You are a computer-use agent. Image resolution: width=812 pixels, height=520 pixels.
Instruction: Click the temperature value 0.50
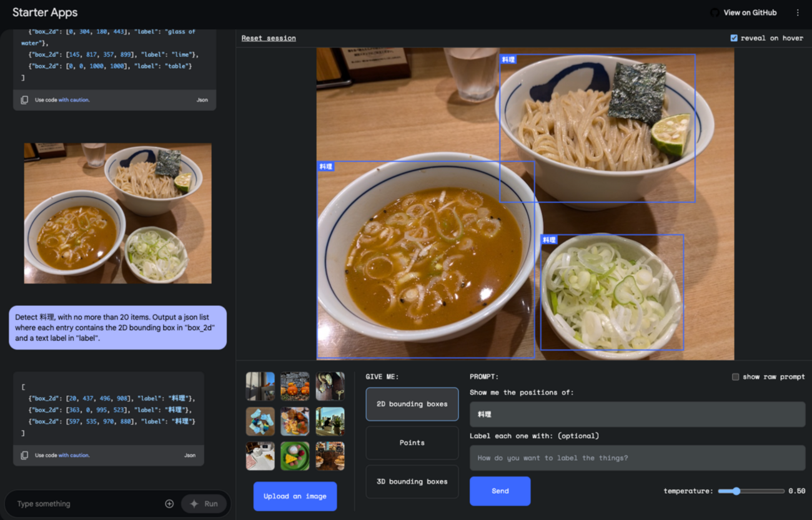[x=796, y=491]
